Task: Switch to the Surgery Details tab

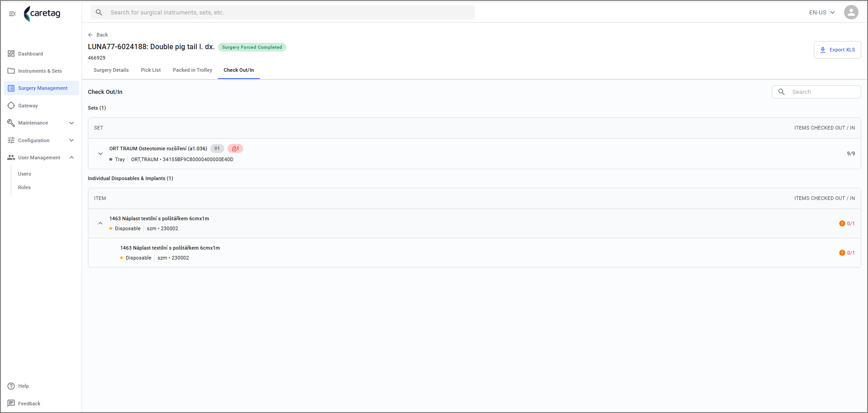Action: point(111,70)
